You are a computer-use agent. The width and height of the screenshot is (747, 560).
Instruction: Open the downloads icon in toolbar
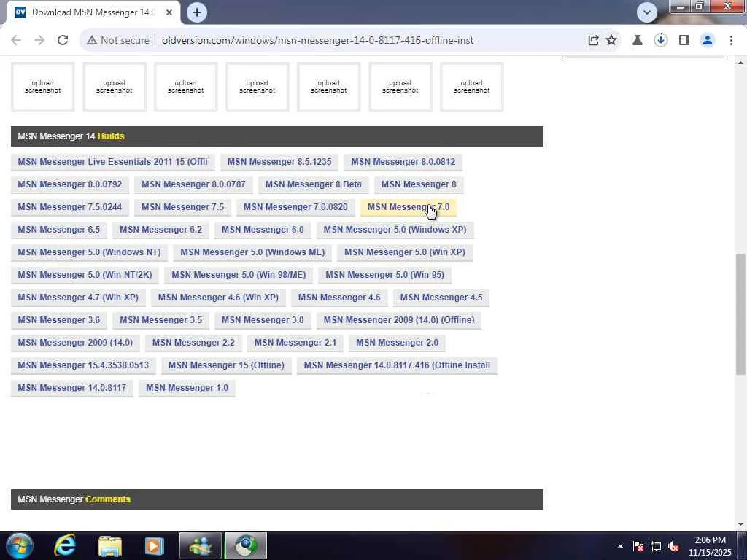click(x=660, y=41)
